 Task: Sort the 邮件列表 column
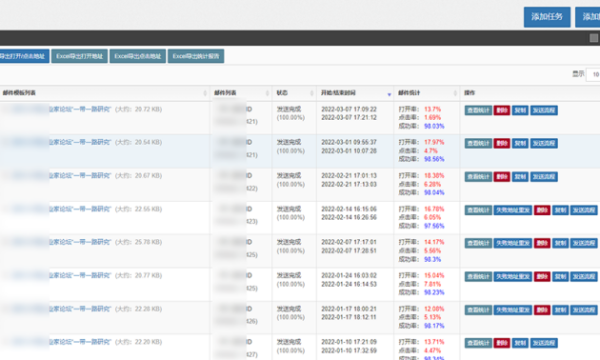tap(267, 93)
